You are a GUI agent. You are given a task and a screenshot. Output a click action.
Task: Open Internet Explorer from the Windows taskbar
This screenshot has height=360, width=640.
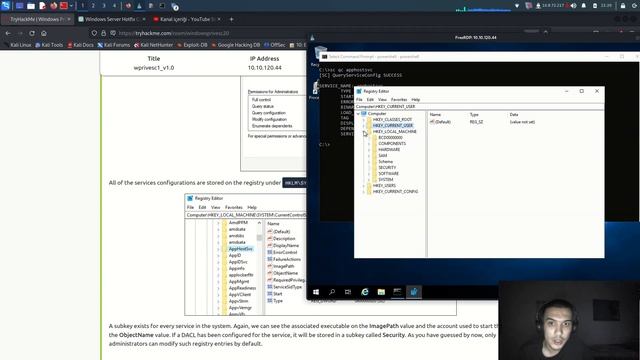coord(364,292)
